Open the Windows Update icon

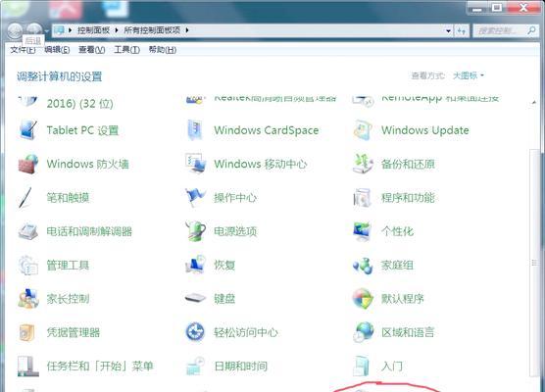pos(363,130)
